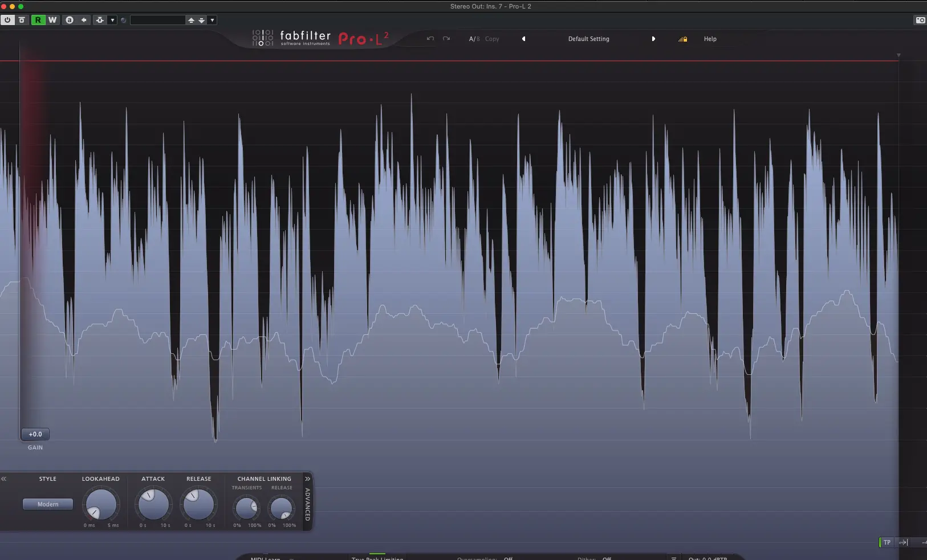Open the Default Setting preset menu
The image size is (927, 560).
(588, 39)
